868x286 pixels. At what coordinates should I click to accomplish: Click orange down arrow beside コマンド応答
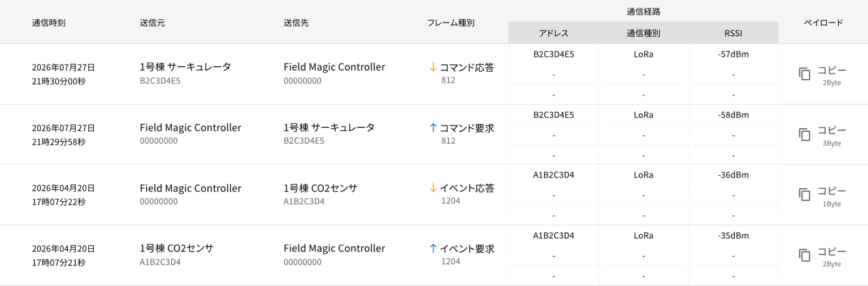coord(433,67)
